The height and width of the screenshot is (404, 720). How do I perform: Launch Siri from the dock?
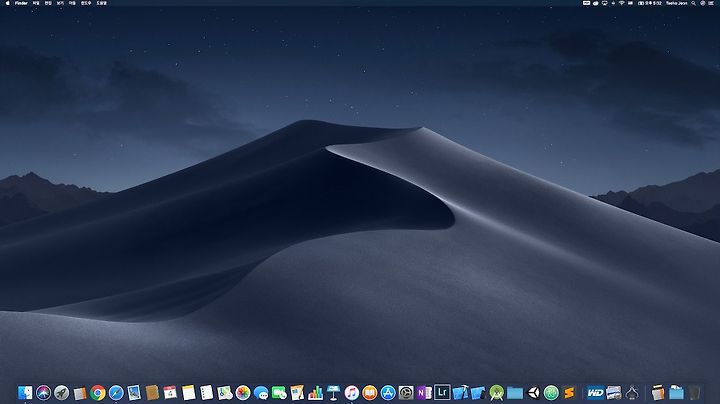43,393
